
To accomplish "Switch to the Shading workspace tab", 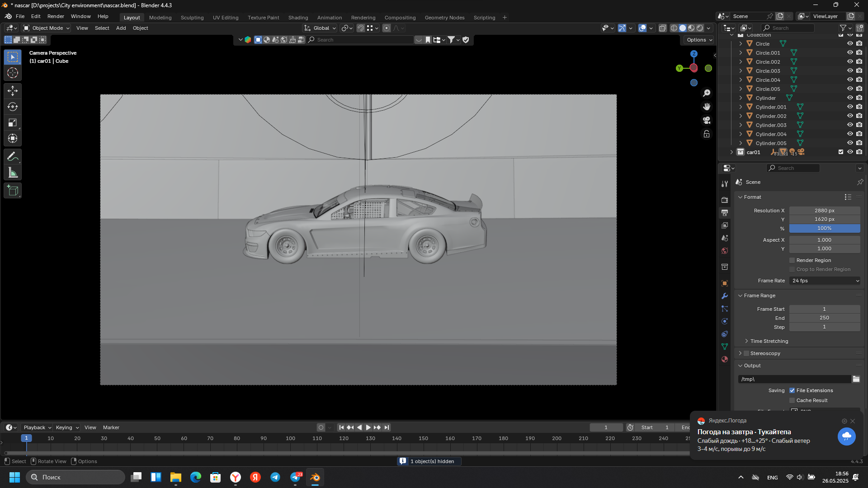I will (x=298, y=18).
